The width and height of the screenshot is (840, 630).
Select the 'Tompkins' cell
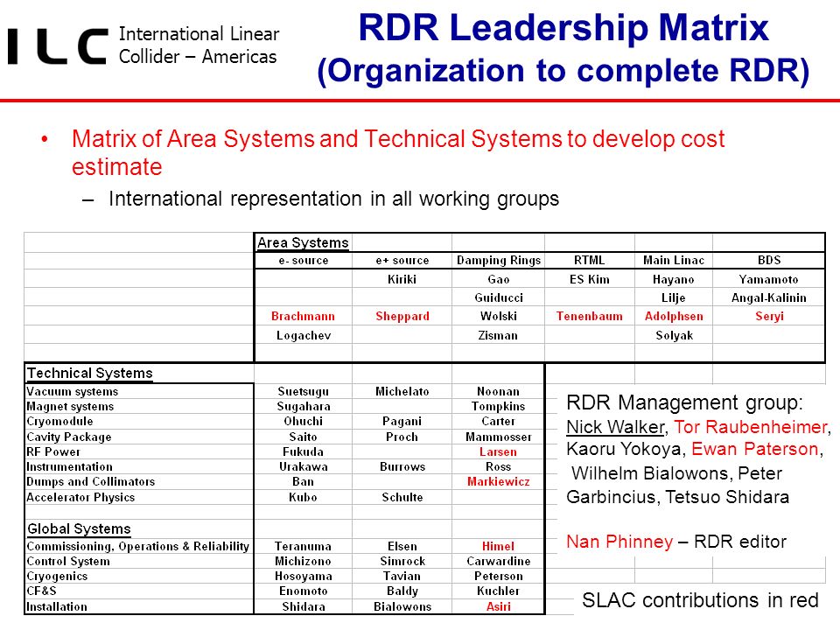pos(498,407)
